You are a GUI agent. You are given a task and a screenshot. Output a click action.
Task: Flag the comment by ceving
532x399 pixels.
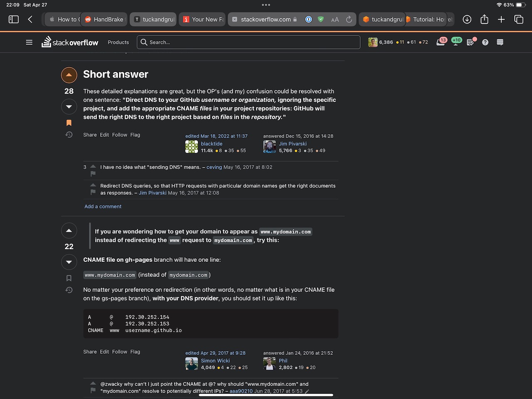point(93,174)
